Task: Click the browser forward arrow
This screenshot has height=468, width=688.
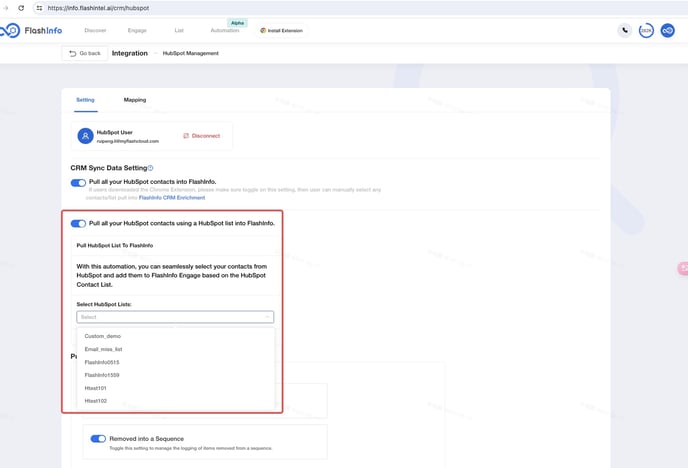Action: point(6,8)
